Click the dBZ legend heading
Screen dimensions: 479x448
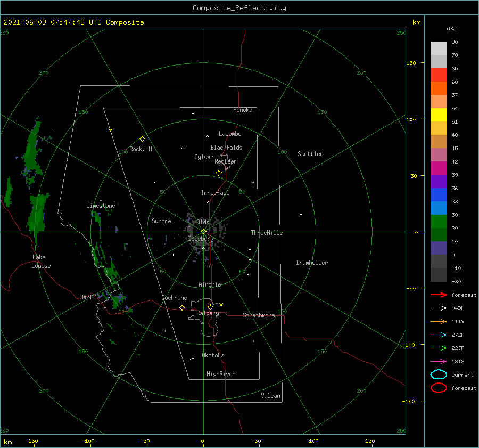pyautogui.click(x=451, y=29)
